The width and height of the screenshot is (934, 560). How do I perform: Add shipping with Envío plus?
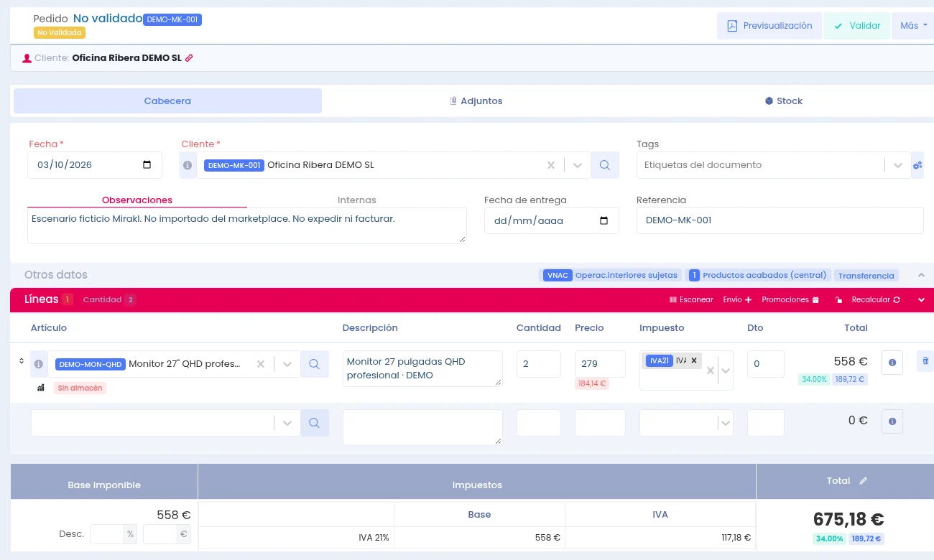coord(737,300)
